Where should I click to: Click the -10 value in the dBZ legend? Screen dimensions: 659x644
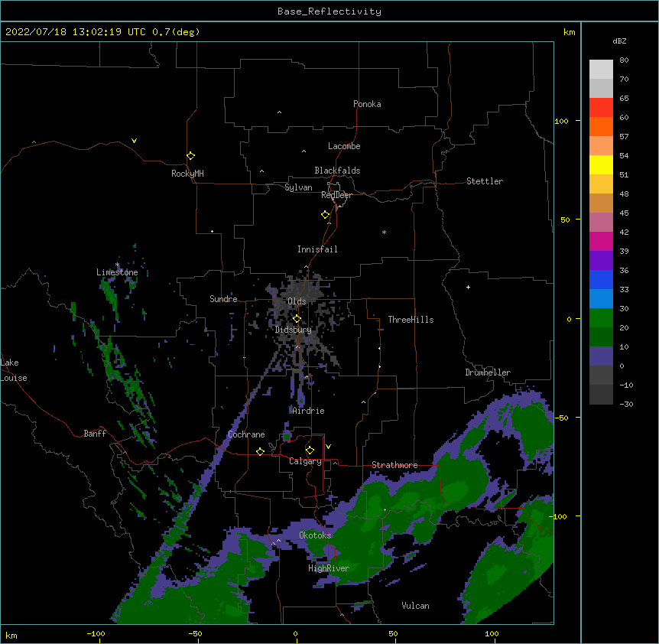626,385
